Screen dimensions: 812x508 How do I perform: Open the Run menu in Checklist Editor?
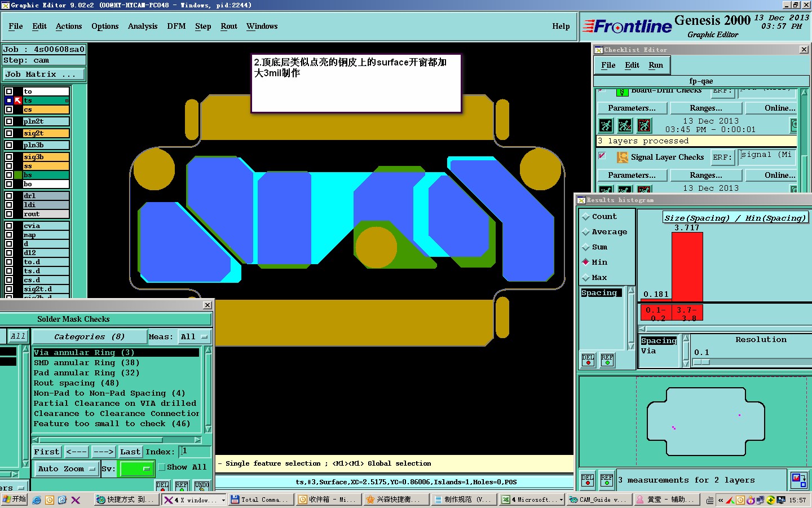[x=656, y=65]
